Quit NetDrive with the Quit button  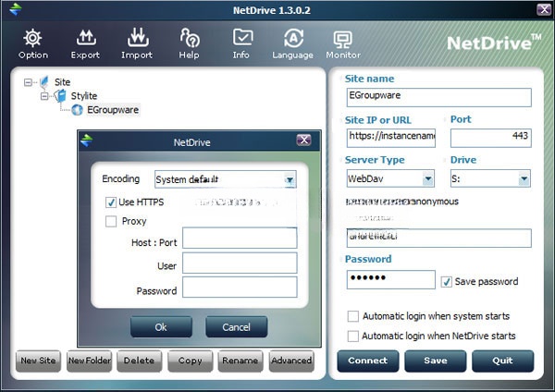(502, 361)
